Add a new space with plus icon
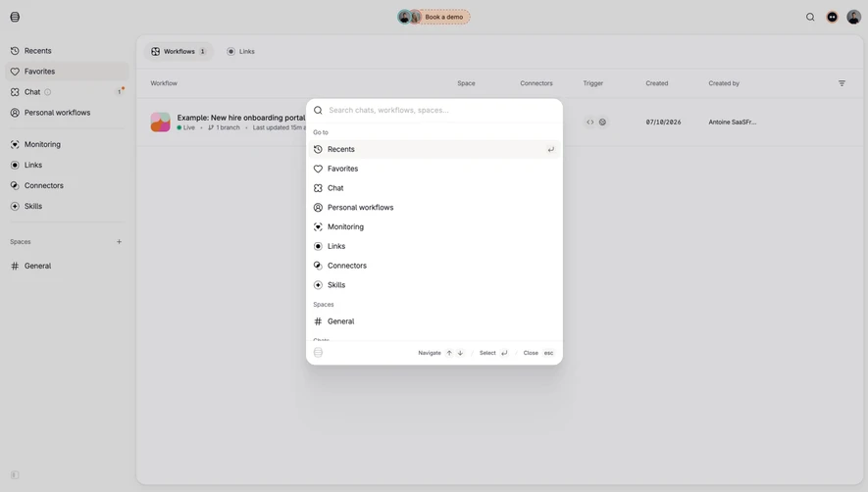This screenshot has width=868, height=492. (119, 242)
